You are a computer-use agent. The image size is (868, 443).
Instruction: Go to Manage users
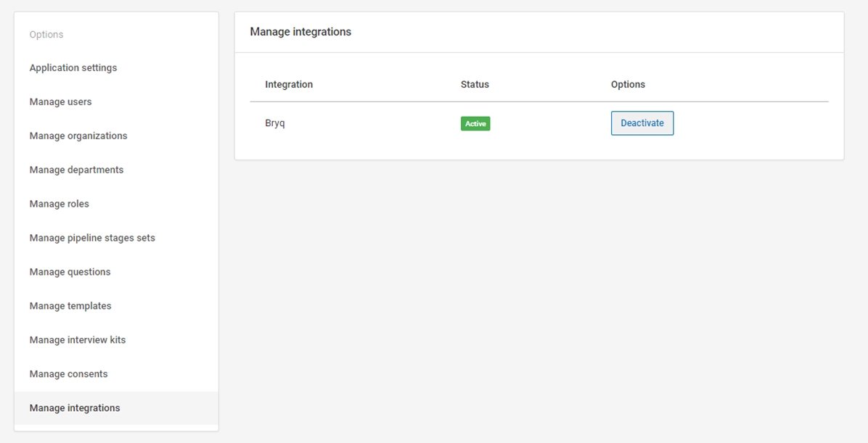pos(60,102)
